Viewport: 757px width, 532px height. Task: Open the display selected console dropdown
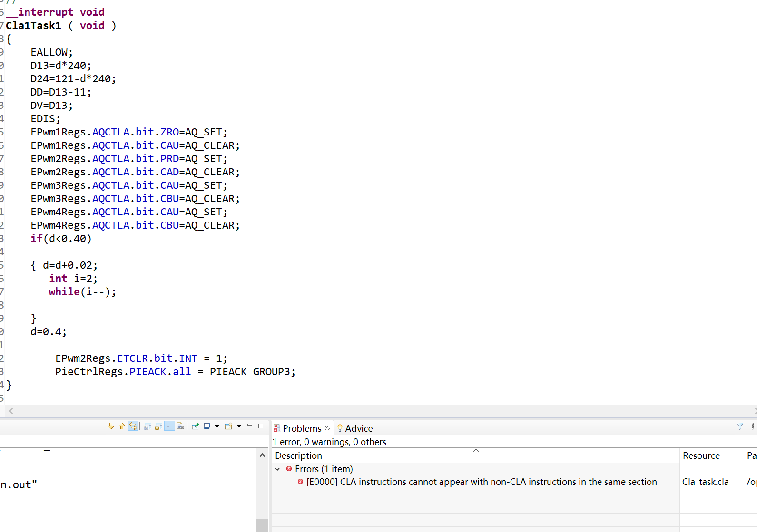pos(217,426)
